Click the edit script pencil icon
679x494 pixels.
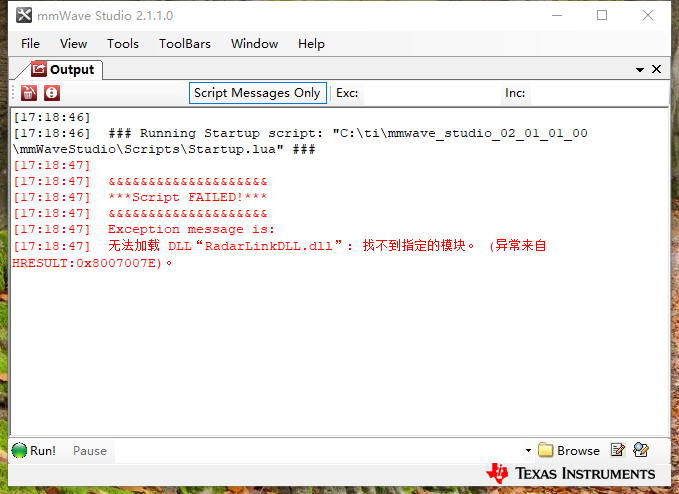point(618,450)
